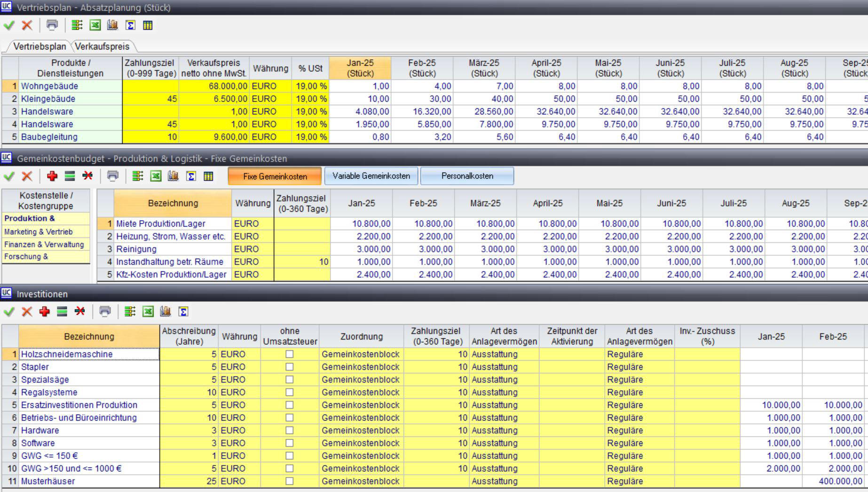Click the column table icon in the Vertriebsplan toolbar

(148, 25)
